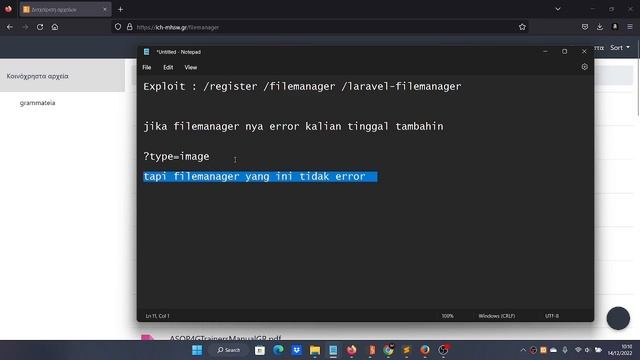
Task: Click the '?type=image' text line
Action: 176,156
